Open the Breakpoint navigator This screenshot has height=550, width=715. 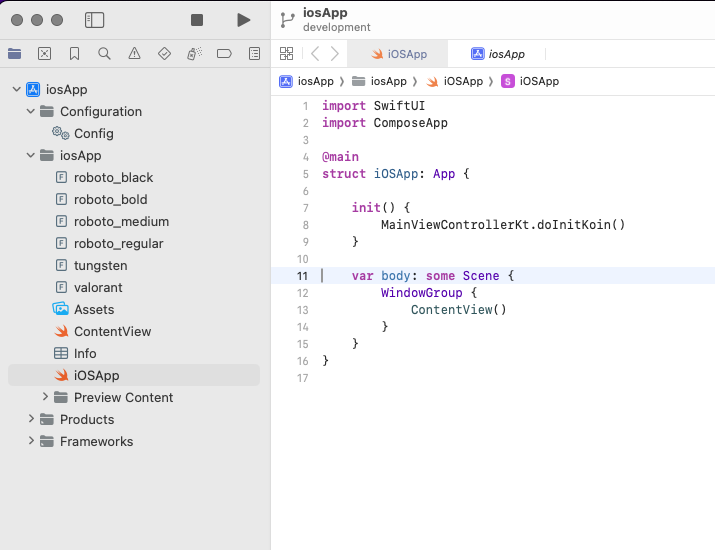[x=224, y=54]
